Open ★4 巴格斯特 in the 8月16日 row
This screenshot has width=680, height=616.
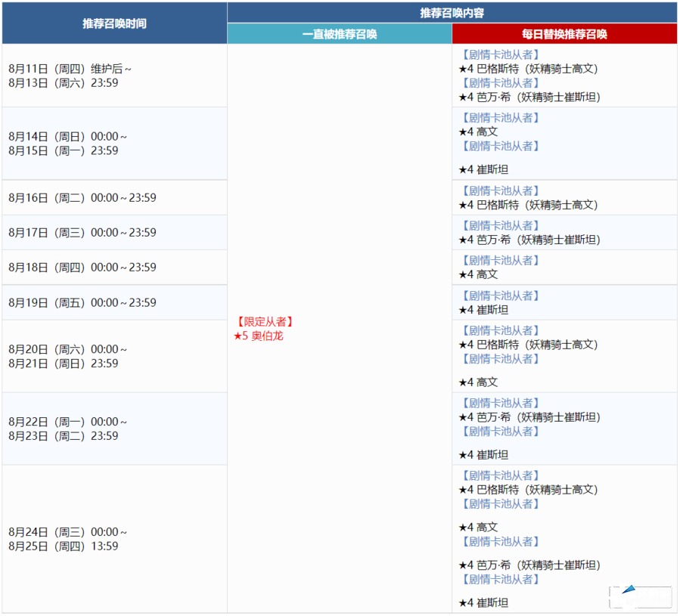pyautogui.click(x=528, y=205)
